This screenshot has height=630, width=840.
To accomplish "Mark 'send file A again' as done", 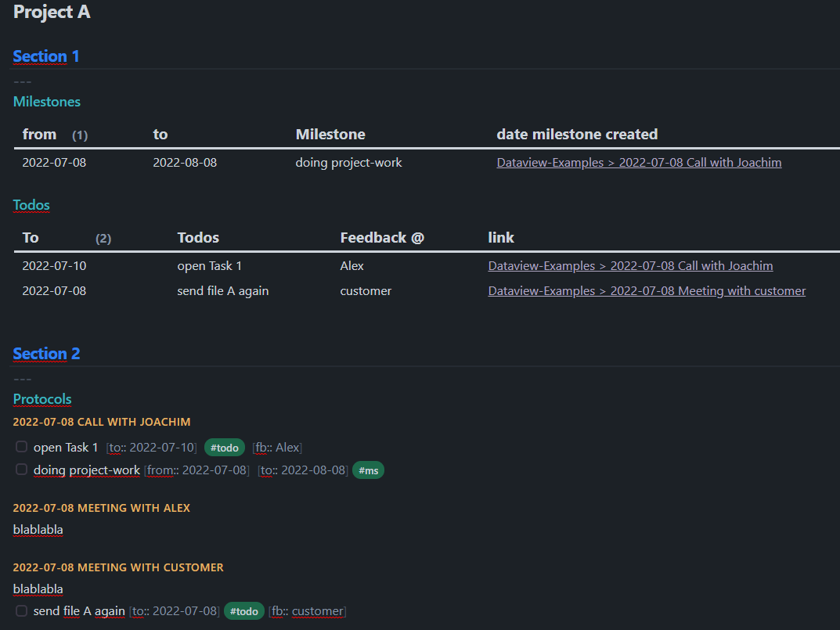I will [22, 610].
